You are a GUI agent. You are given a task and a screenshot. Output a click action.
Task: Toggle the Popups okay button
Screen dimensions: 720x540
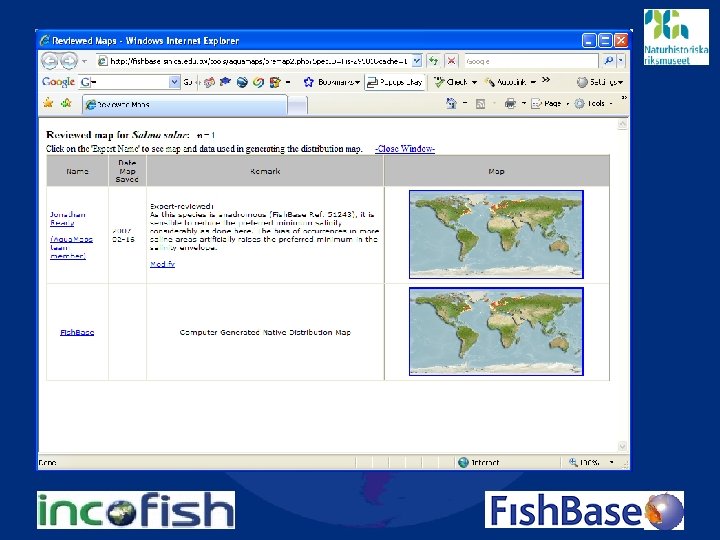pyautogui.click(x=395, y=82)
